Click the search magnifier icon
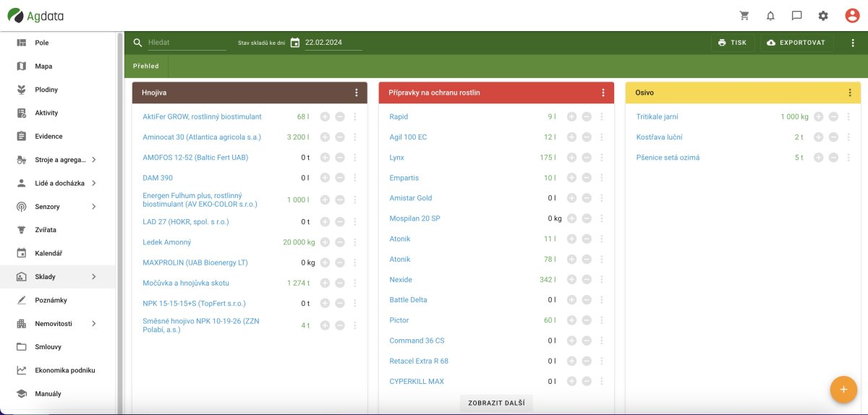 [x=138, y=43]
